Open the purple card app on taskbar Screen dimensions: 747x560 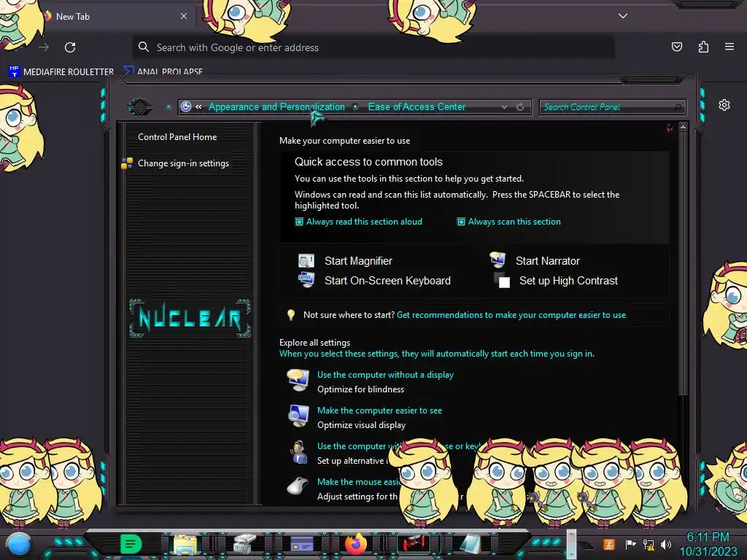(x=301, y=544)
